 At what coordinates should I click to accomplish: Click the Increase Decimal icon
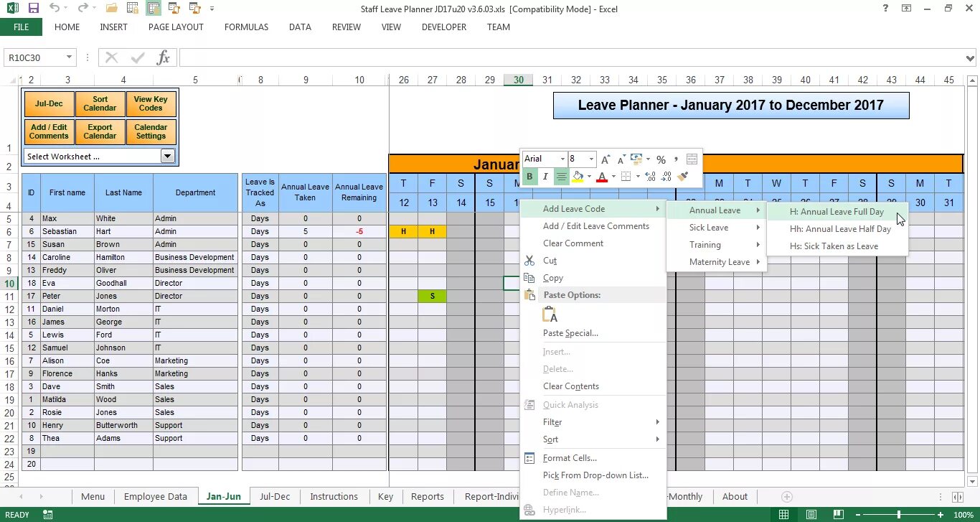point(650,177)
